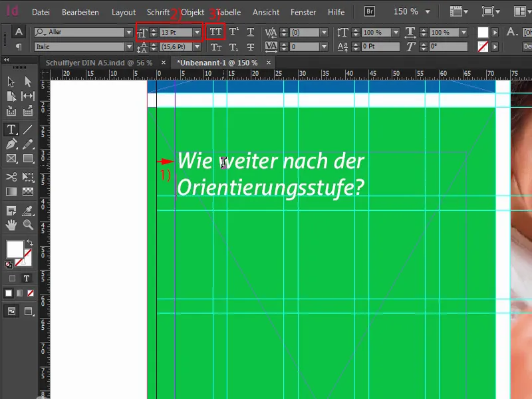This screenshot has height=399, width=532.
Task: Open the kerning (0) dropdown
Action: 324,32
